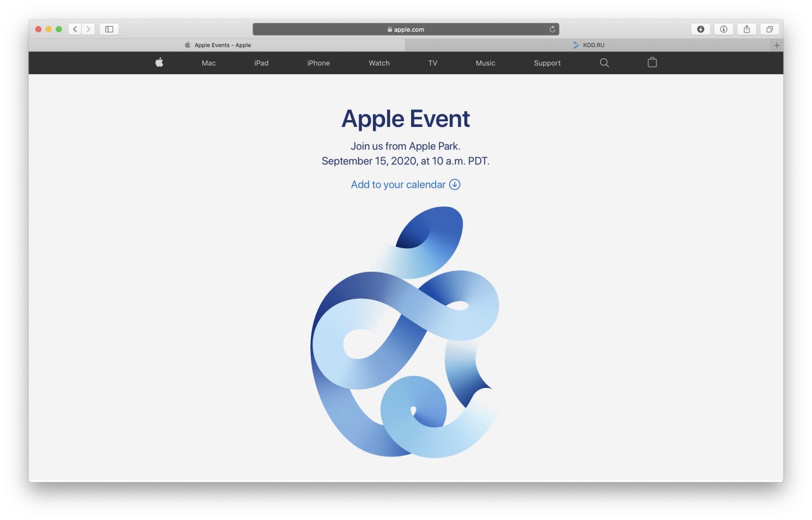Go forward with Safari's forward arrow
The height and width of the screenshot is (520, 812).
pos(88,29)
